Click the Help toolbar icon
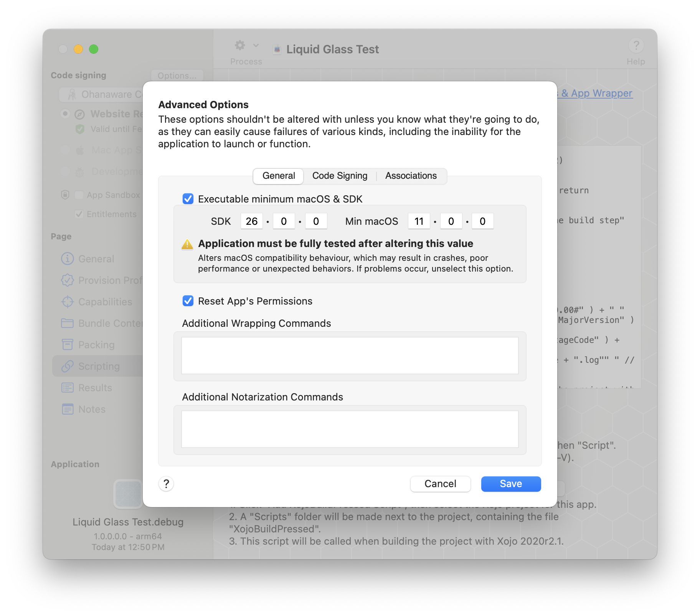700x616 pixels. [636, 46]
